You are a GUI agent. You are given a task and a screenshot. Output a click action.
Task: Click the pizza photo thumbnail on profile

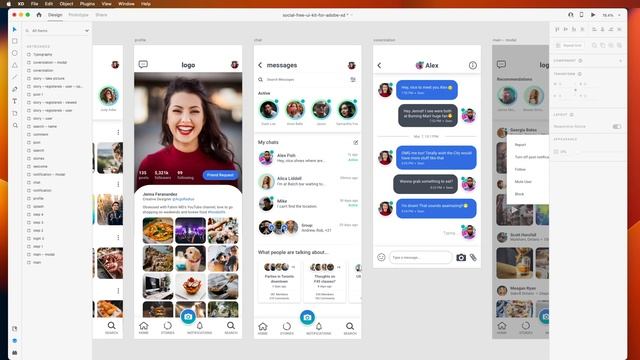(x=158, y=231)
